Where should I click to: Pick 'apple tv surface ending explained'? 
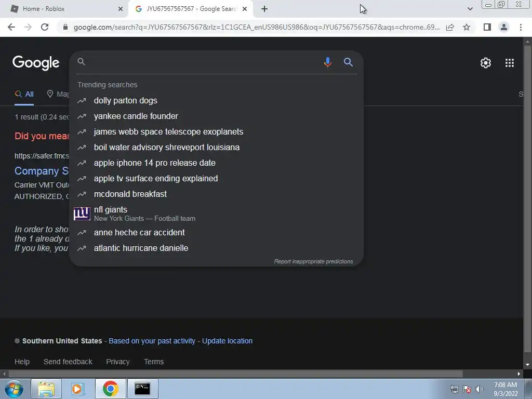coord(217,179)
